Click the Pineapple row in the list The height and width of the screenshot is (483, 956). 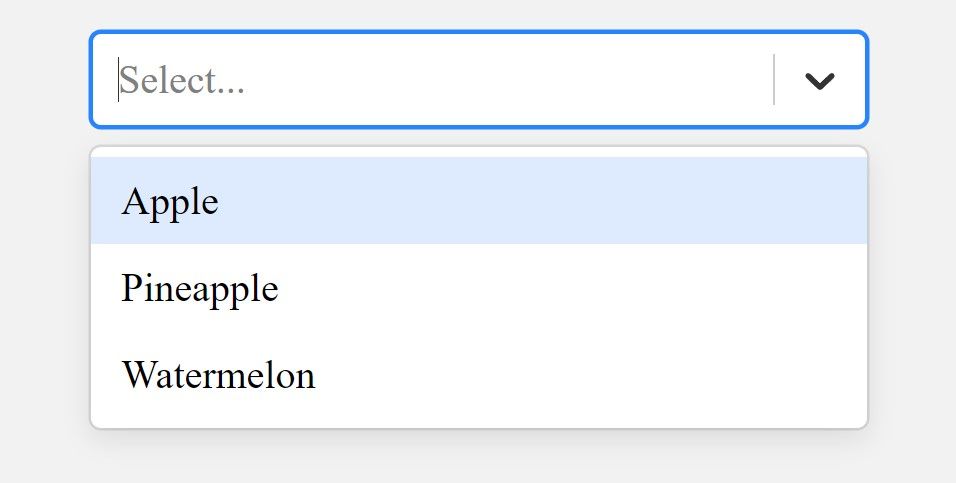point(478,288)
